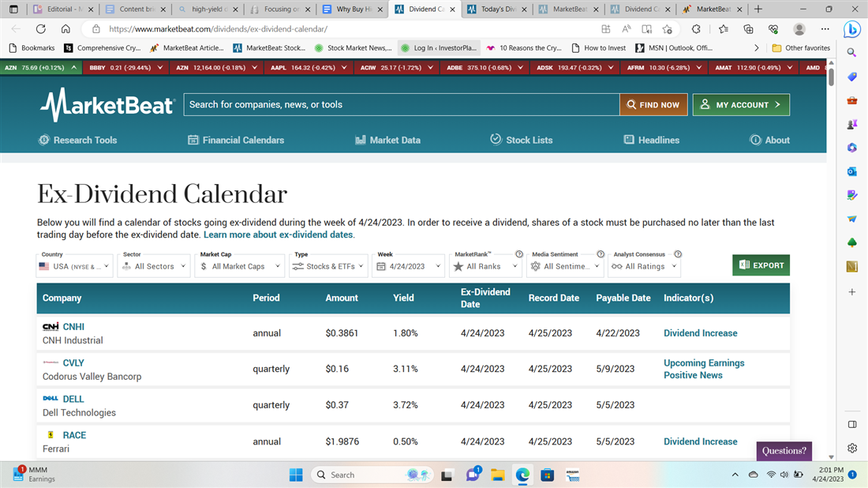Open Learn more about ex-dividend dates link
Screen dimensions: 868x488
click(278, 235)
